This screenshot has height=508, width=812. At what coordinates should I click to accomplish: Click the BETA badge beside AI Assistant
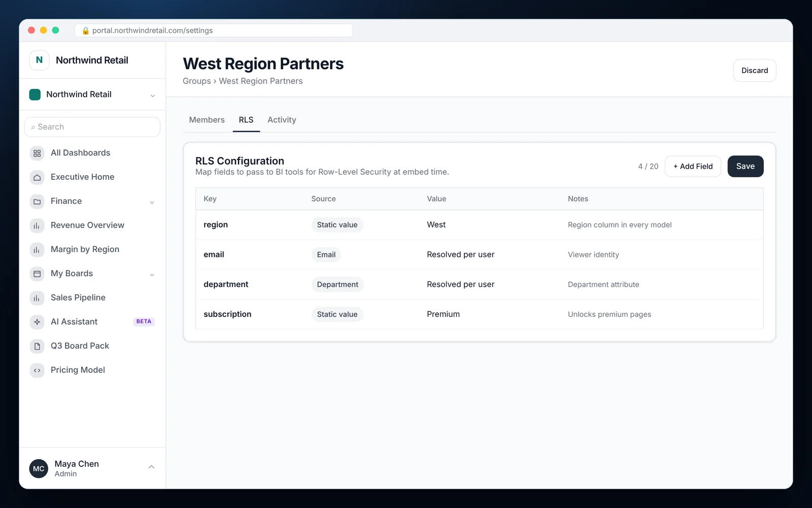click(144, 322)
